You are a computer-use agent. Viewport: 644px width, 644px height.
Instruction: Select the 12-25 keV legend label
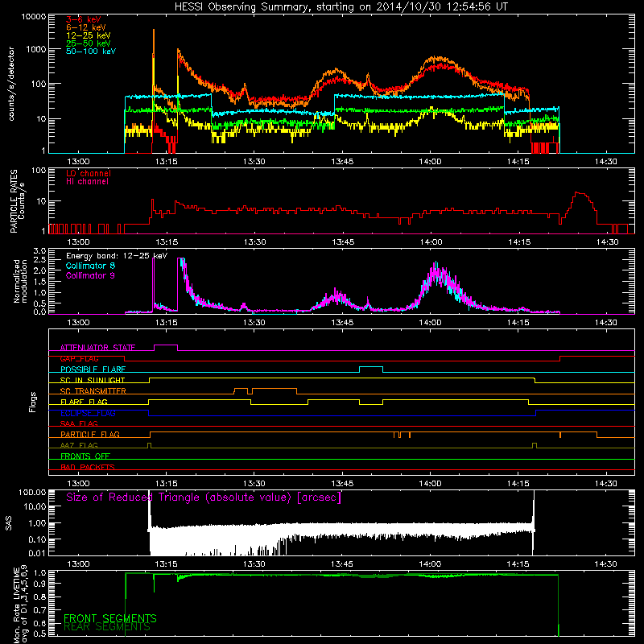pos(88,35)
